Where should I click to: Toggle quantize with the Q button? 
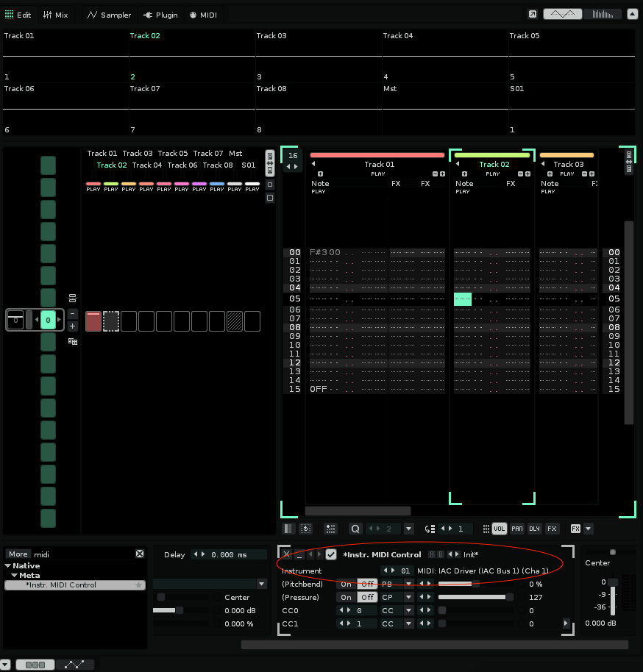pyautogui.click(x=355, y=529)
